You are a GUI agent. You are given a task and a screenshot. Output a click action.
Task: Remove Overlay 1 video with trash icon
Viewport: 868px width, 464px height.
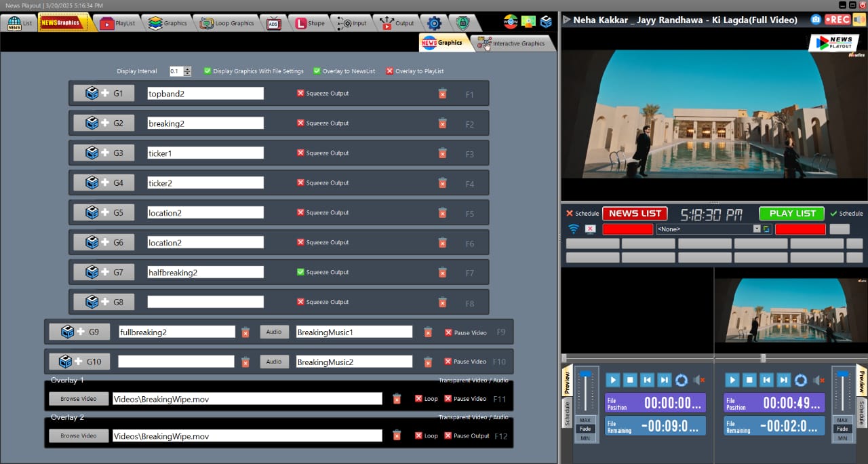coord(397,399)
